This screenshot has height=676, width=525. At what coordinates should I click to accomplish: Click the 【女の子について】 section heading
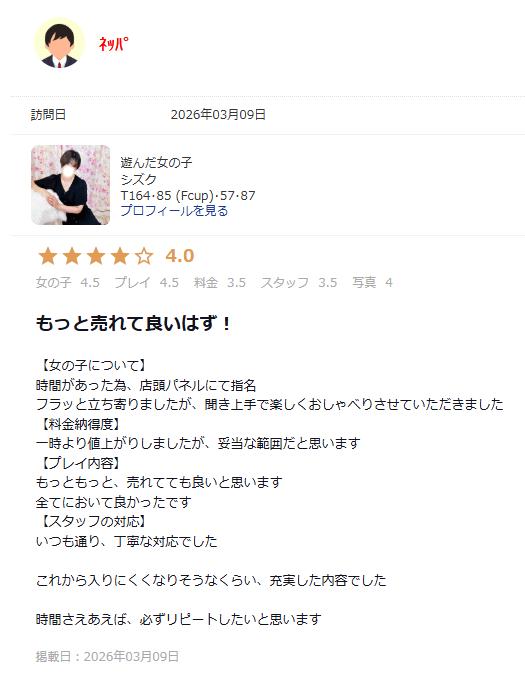[91, 366]
